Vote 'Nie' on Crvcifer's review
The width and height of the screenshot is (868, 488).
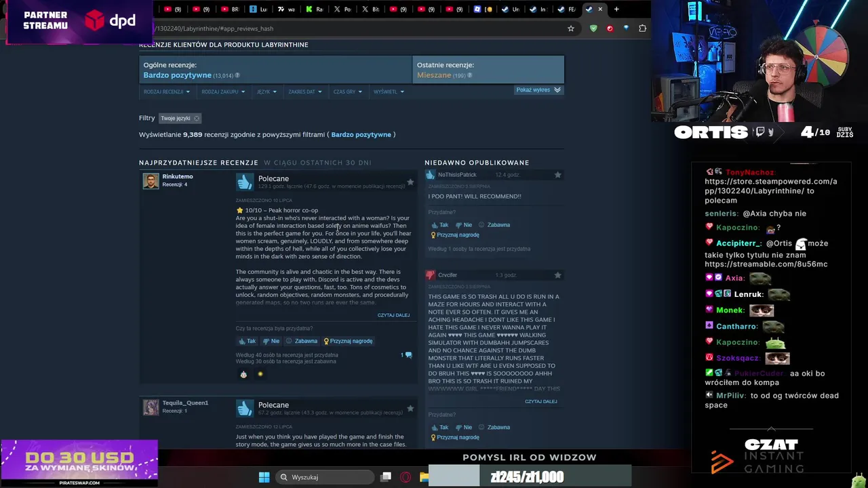point(463,428)
